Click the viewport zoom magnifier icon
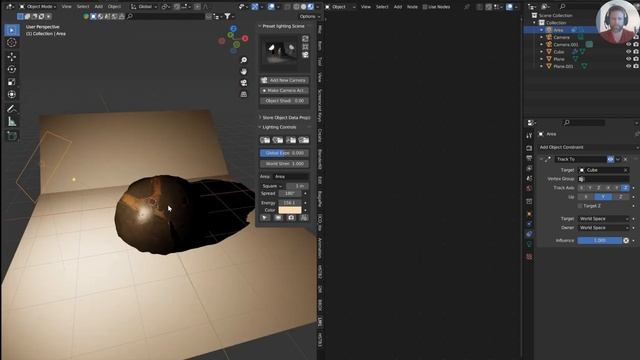The image size is (640, 360). pyautogui.click(x=244, y=60)
